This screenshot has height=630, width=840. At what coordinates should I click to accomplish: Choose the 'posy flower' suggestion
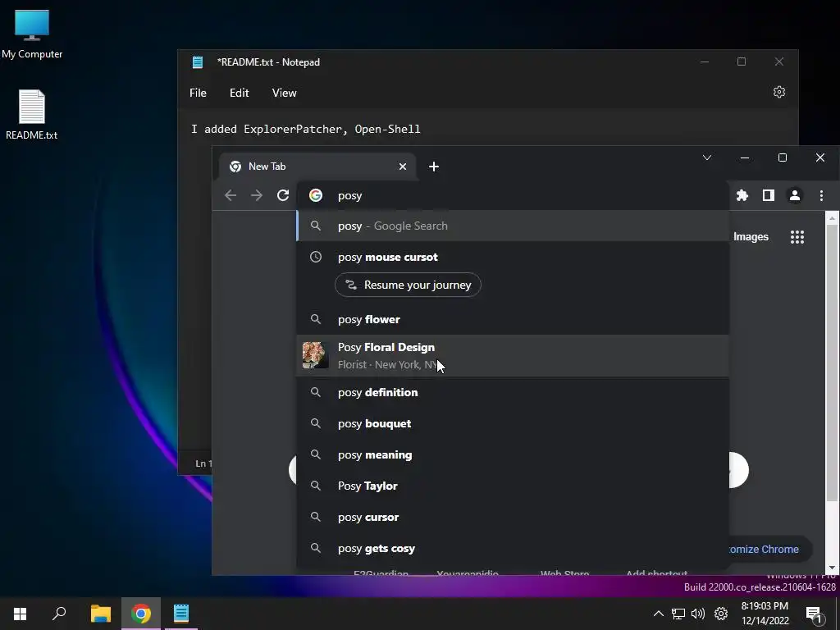coord(513,319)
